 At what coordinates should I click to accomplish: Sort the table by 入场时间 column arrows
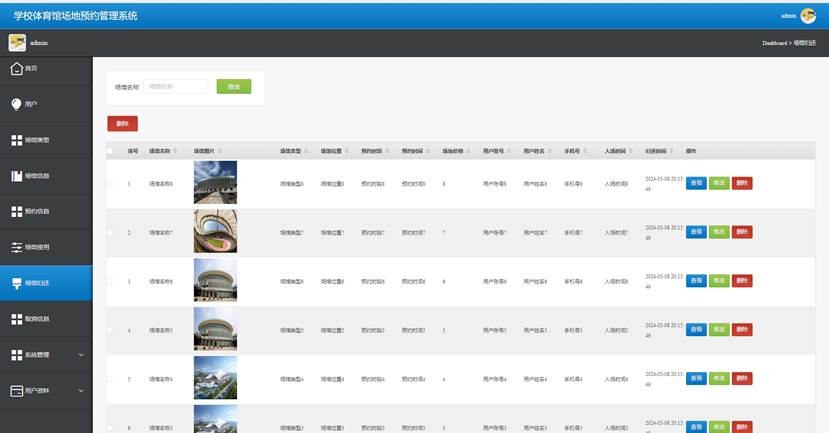(631, 151)
